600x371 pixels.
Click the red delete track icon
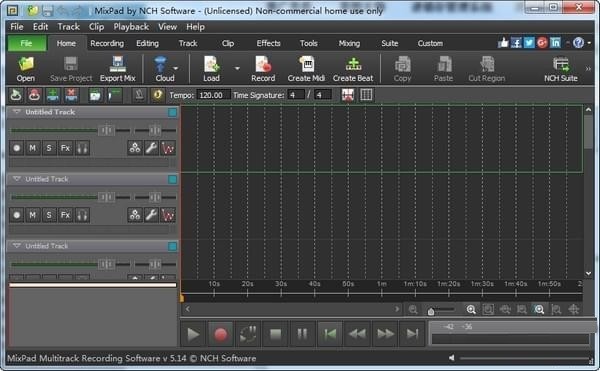(71, 95)
